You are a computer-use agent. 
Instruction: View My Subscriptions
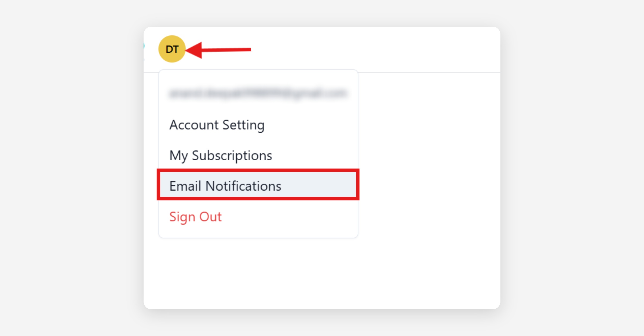pos(221,155)
